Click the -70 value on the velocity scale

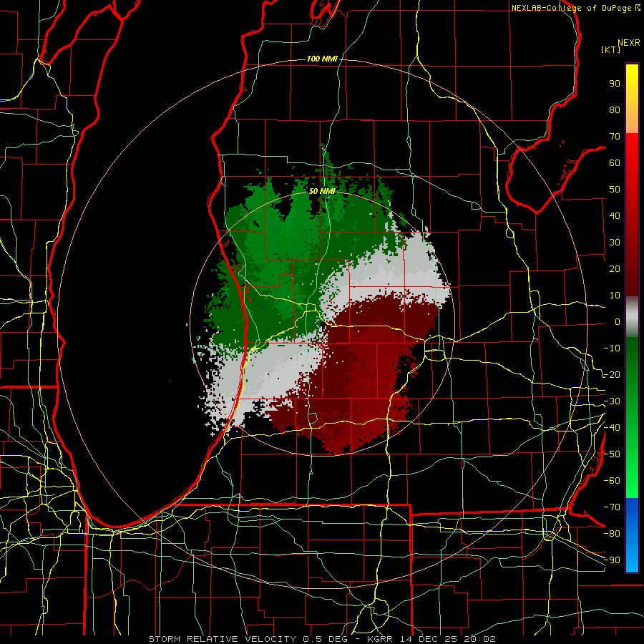tap(612, 507)
